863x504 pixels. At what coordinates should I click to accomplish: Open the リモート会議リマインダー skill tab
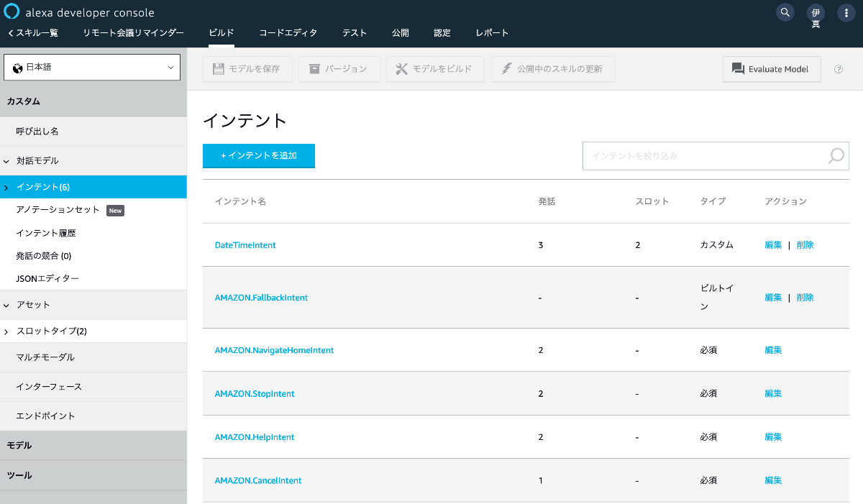click(x=133, y=33)
